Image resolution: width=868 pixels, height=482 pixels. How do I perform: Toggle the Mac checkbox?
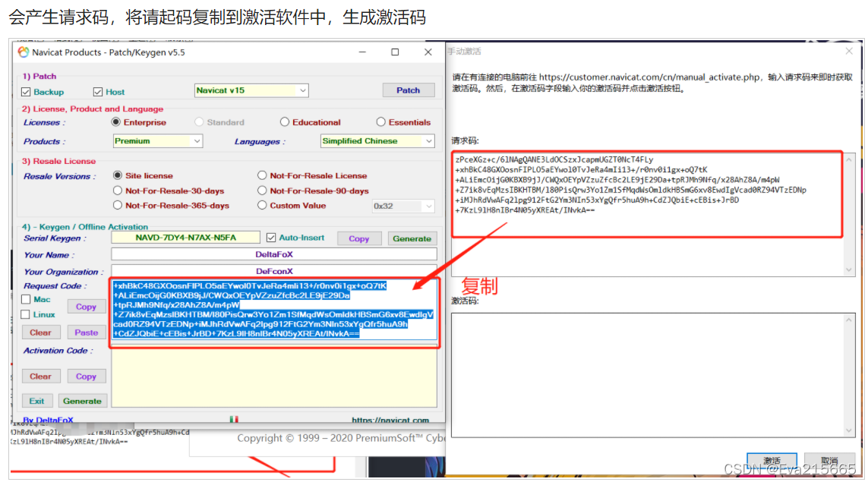pos(26,299)
